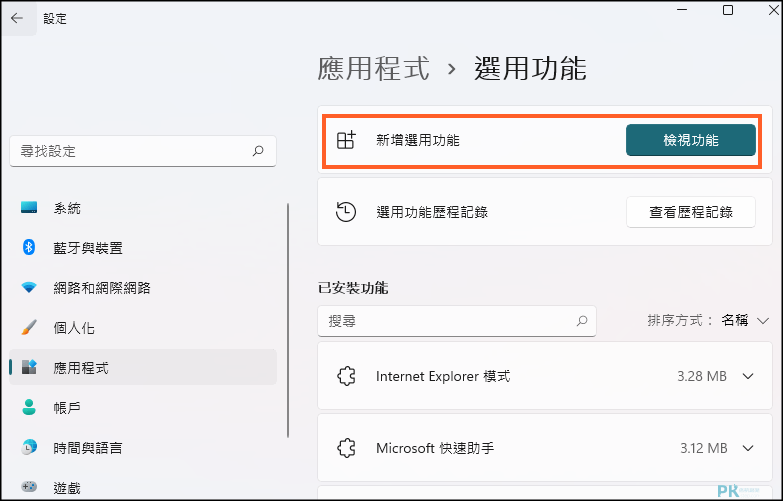783x501 pixels.
Task: Click the 3.12 MB size text
Action: tap(704, 448)
